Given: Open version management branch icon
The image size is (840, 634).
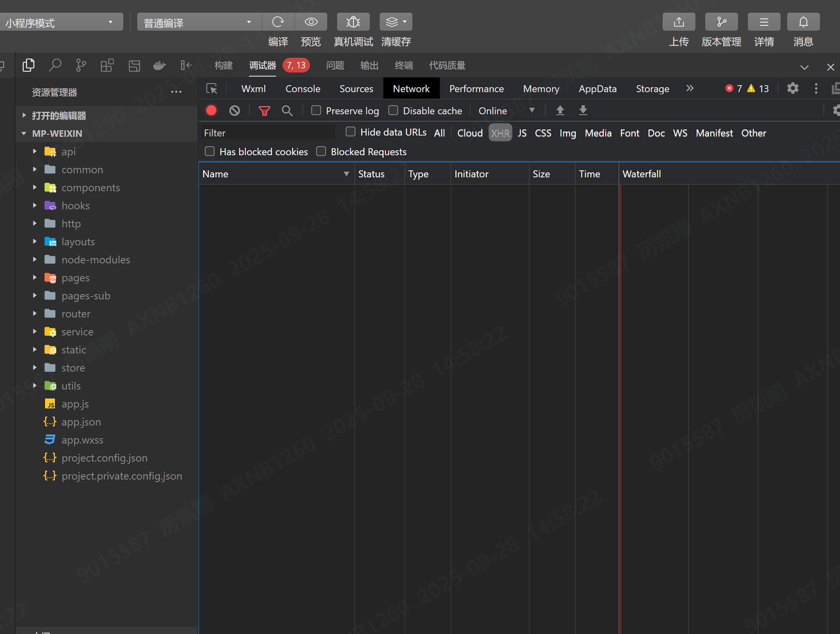Looking at the screenshot, I should click(721, 22).
